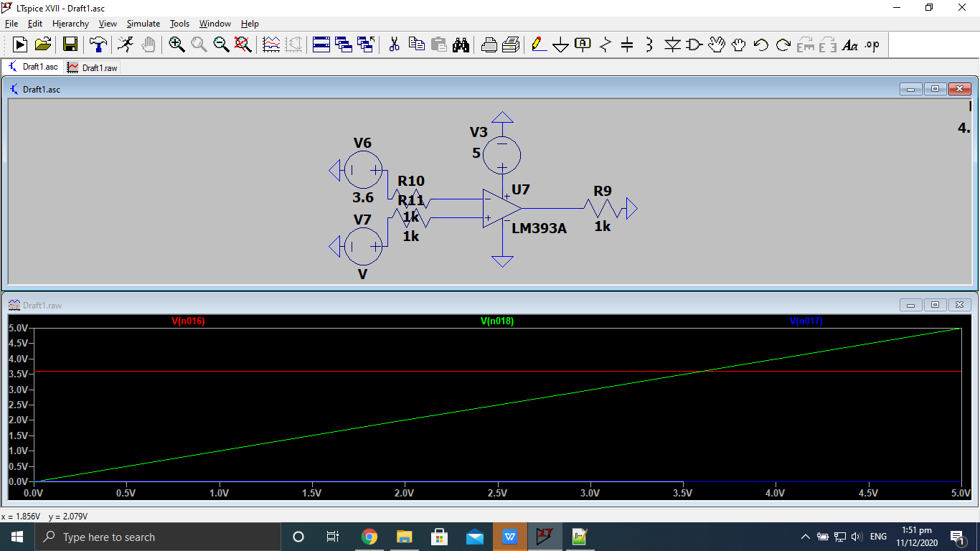Open the Simulate menu

tap(143, 24)
